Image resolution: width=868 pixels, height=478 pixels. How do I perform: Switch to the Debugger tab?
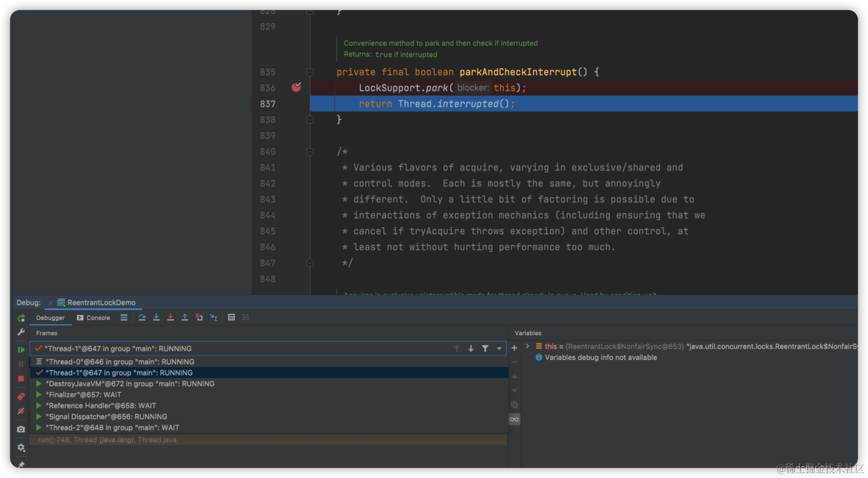50,318
